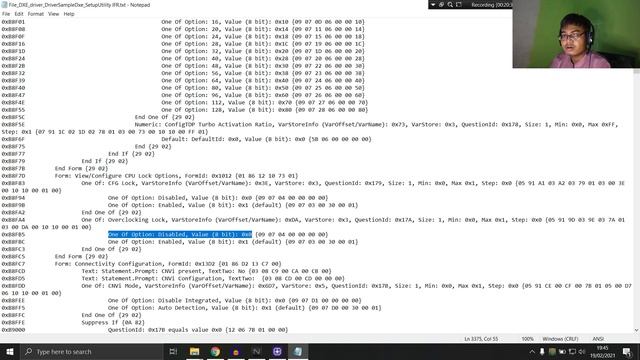Click the battery tray icon
Screen dimensions: 640x360
562,351
